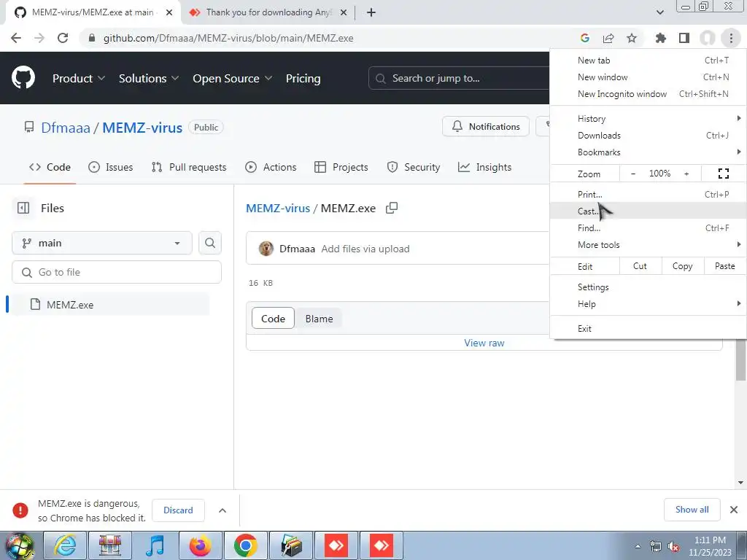The height and width of the screenshot is (560, 747).
Task: Expand the Solutions menu
Action: coord(149,78)
